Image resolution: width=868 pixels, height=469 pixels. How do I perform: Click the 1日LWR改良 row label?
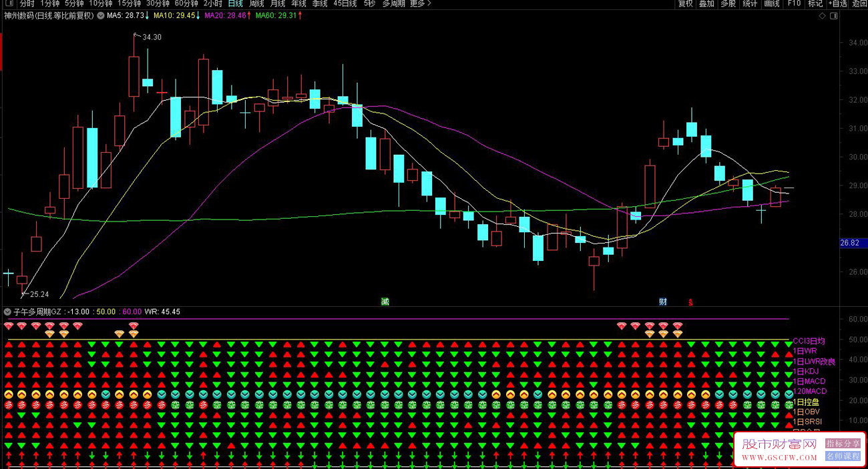[814, 362]
